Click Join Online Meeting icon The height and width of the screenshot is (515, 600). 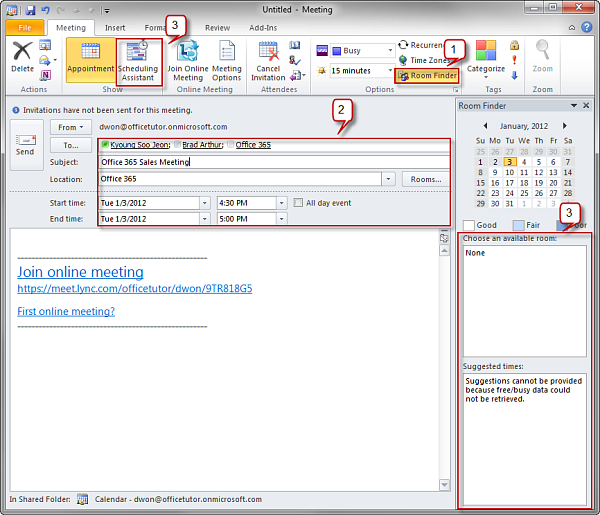click(188, 60)
